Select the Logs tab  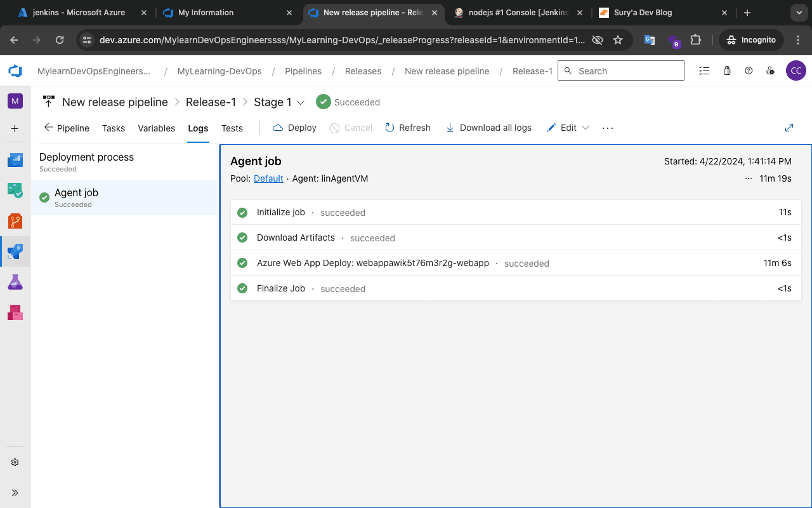click(198, 128)
